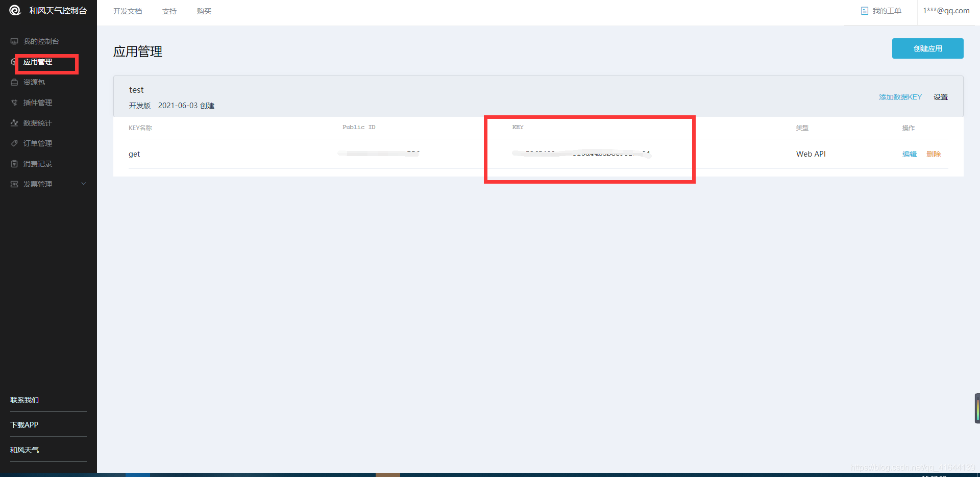Go to 插件管理 in the sidebar

38,103
